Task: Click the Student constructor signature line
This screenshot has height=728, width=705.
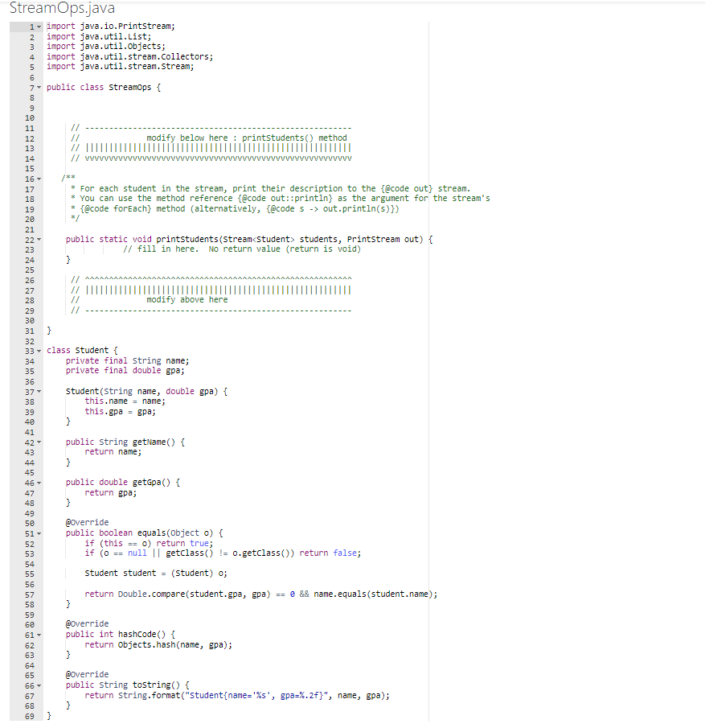Action: pos(146,391)
